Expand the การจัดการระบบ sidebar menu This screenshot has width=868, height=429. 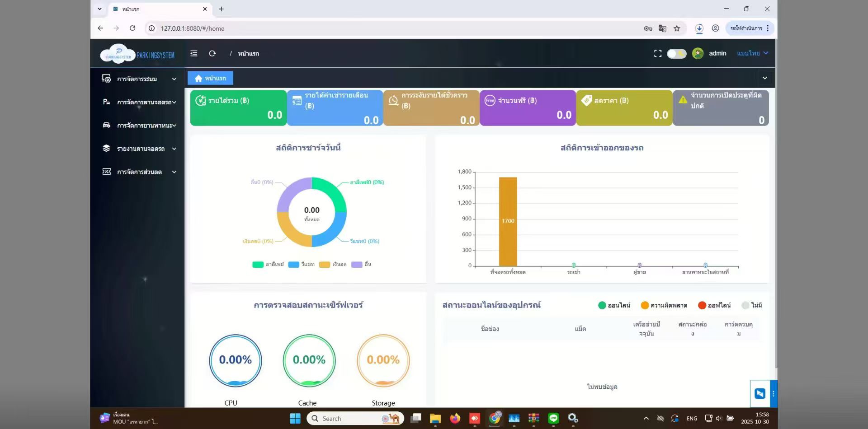coord(139,79)
